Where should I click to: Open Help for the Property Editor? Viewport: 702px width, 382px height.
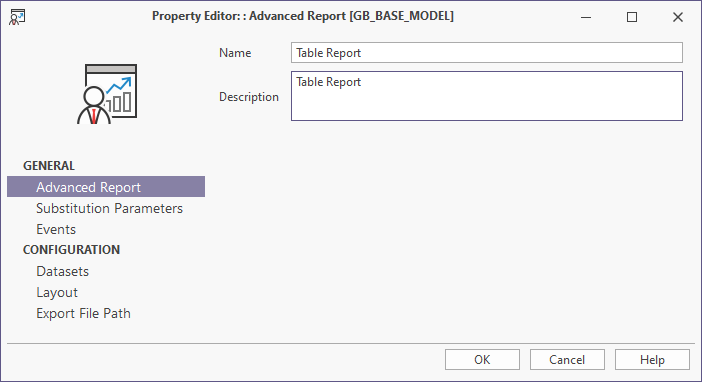click(652, 360)
